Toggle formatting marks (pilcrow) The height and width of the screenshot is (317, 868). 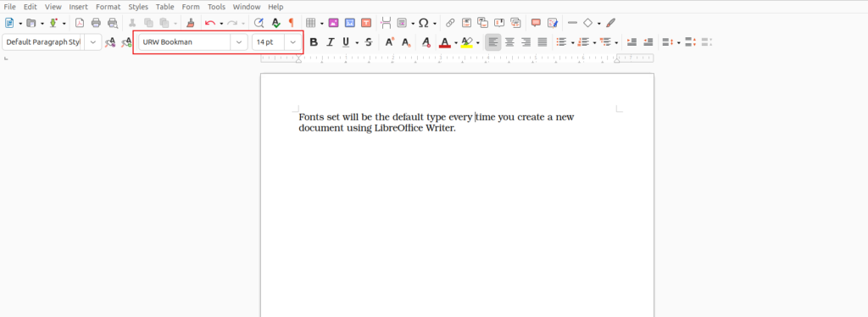292,23
